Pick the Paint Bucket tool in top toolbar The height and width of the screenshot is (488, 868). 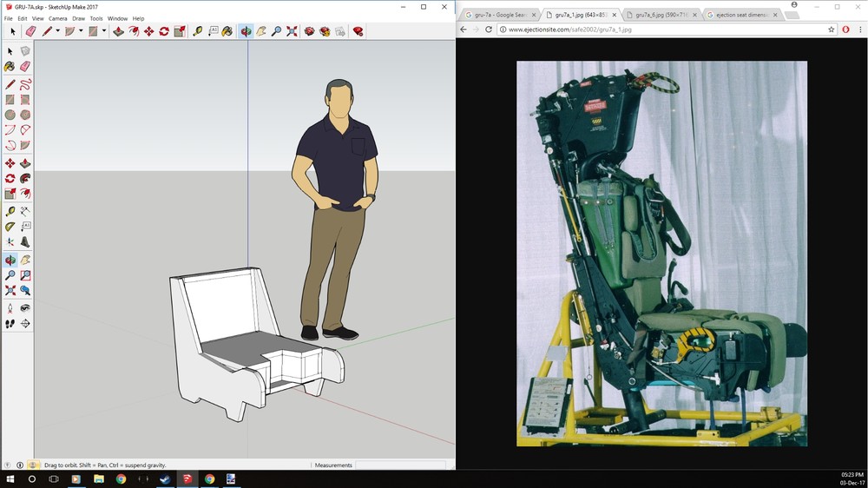(x=227, y=31)
